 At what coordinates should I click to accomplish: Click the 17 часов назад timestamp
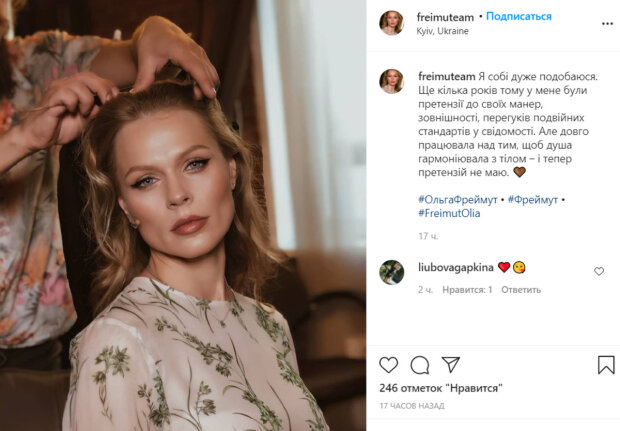[413, 406]
